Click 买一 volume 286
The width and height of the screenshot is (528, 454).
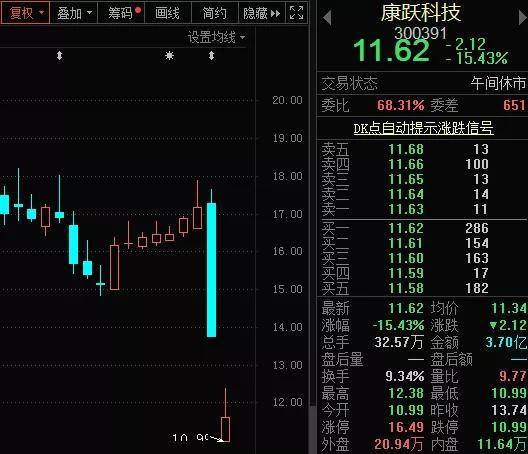coord(477,228)
